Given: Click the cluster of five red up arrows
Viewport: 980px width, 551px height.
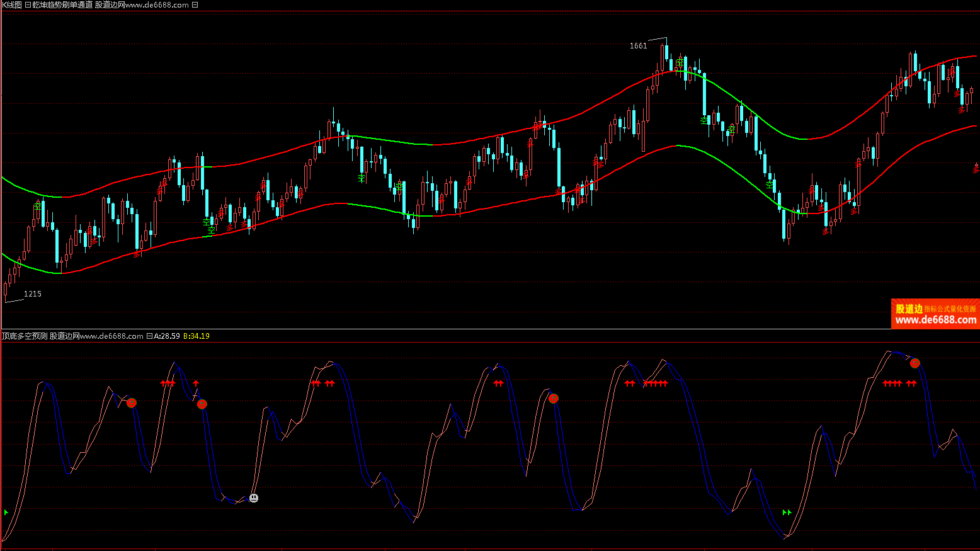Looking at the screenshot, I should point(656,383).
